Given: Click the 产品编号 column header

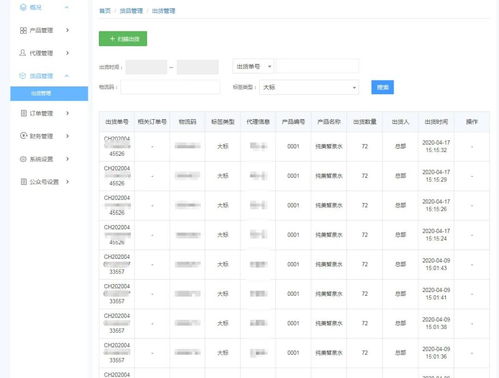Looking at the screenshot, I should click(293, 122).
